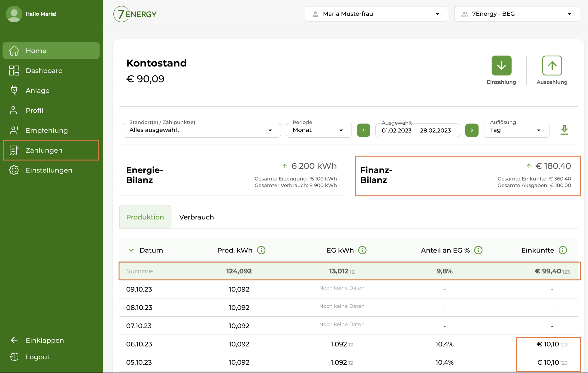Expand the Periode Monat dropdown
The height and width of the screenshot is (373, 588).
click(318, 130)
